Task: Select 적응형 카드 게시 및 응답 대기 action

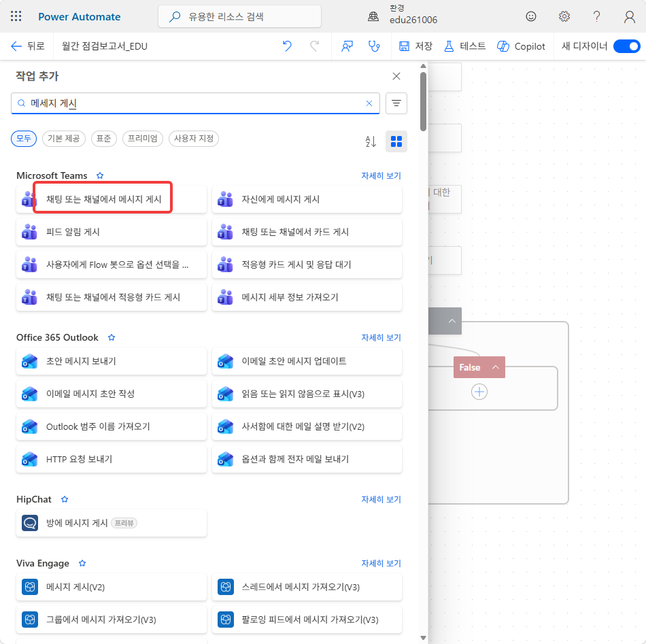Action: [x=307, y=265]
